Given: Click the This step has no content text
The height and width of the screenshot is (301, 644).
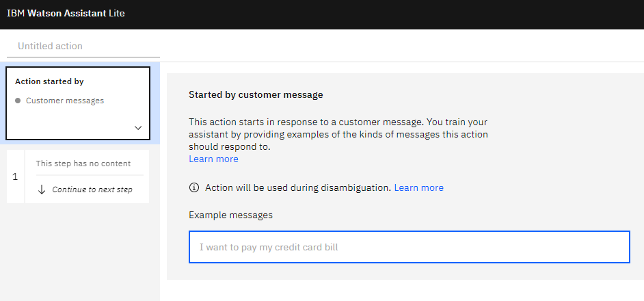Looking at the screenshot, I should [x=83, y=163].
